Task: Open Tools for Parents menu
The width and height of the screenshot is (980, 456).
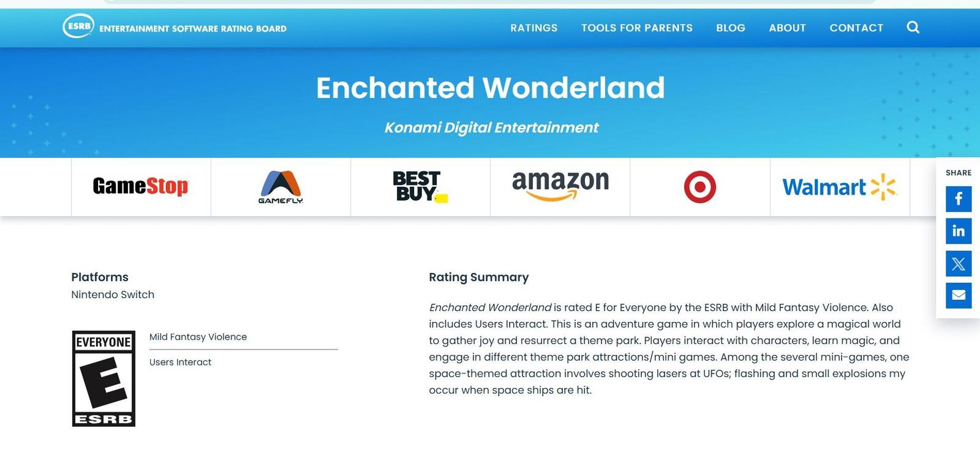Action: [x=637, y=28]
